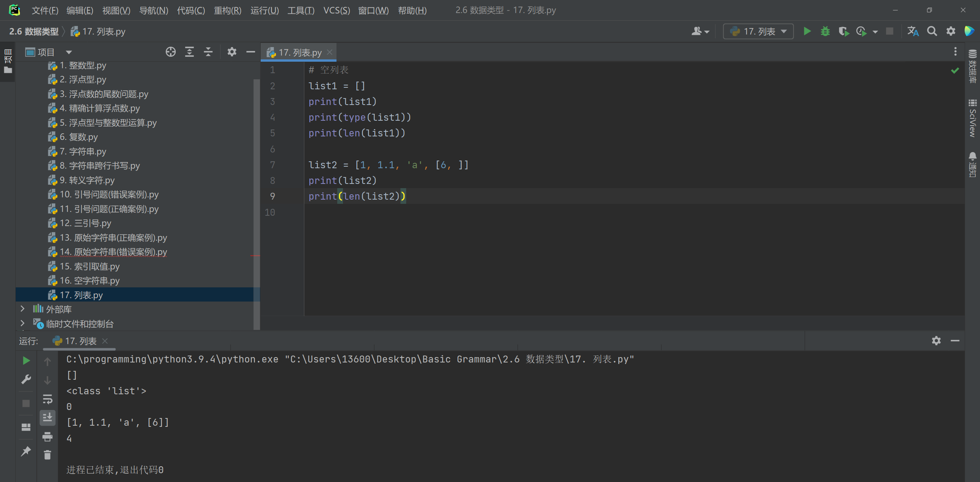Open the 项目 view dropdown
The image size is (980, 482).
(69, 52)
